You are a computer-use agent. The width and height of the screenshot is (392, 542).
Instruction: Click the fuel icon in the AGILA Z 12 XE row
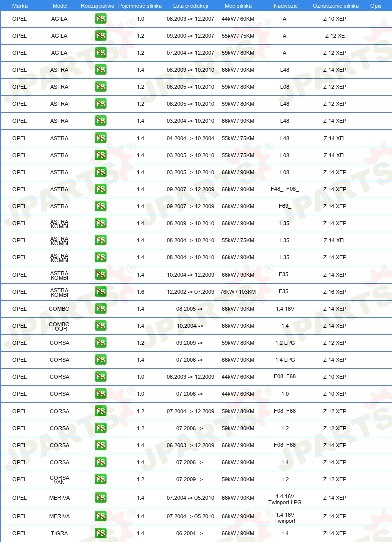100,35
